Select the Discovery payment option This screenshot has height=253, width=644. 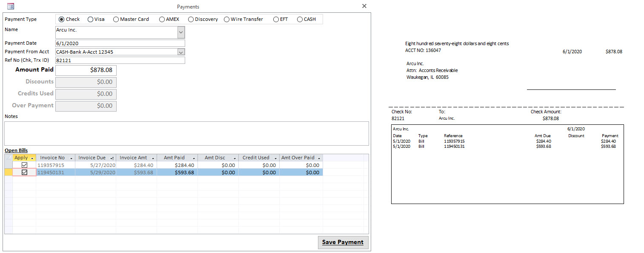pyautogui.click(x=192, y=19)
